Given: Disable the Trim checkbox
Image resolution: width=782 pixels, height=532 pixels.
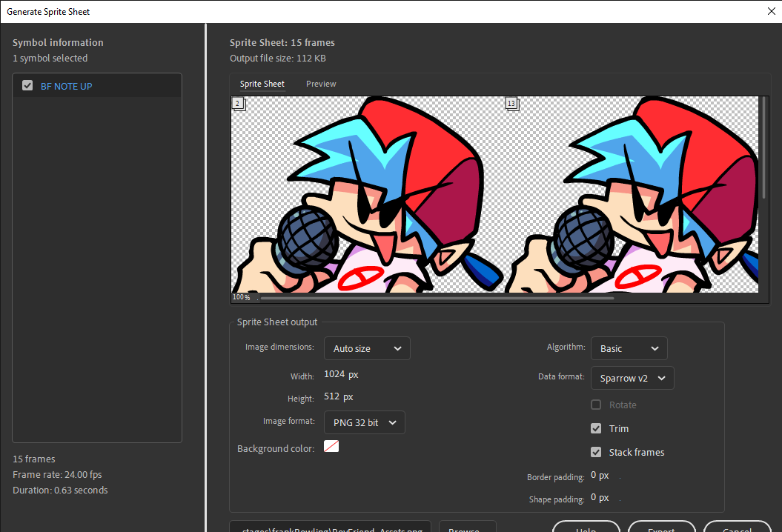Looking at the screenshot, I should [x=596, y=428].
